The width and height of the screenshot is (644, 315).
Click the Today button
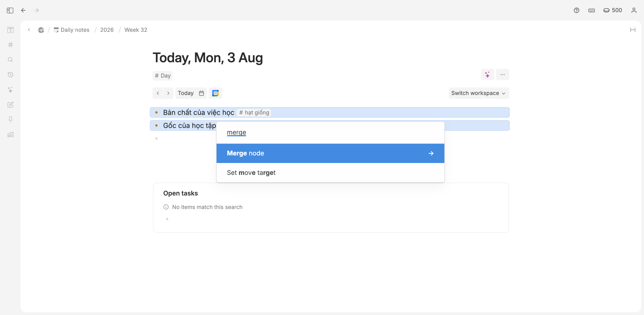pos(186,93)
